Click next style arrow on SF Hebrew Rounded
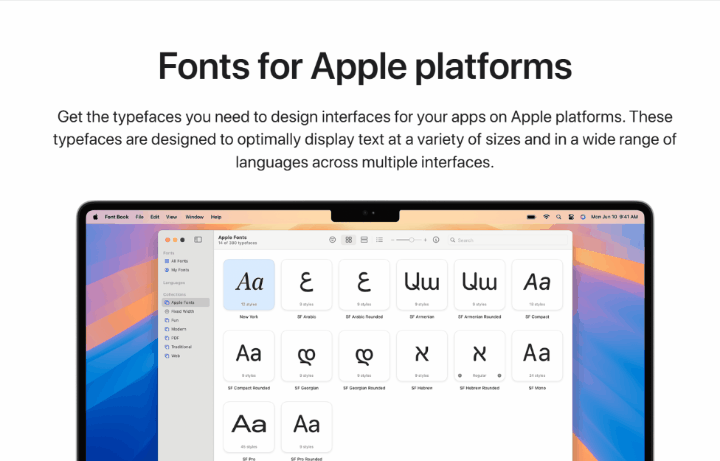Screen dimensions: 720x461 coord(500,376)
